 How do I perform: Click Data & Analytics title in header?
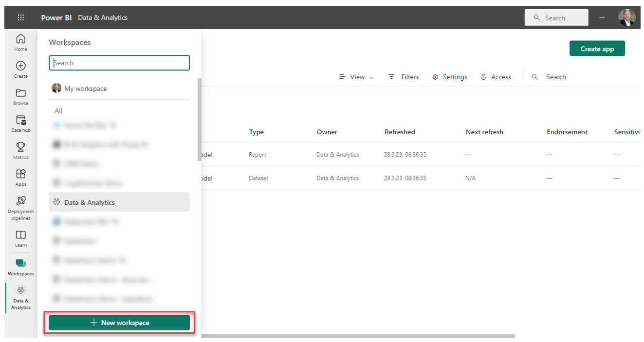(x=103, y=18)
